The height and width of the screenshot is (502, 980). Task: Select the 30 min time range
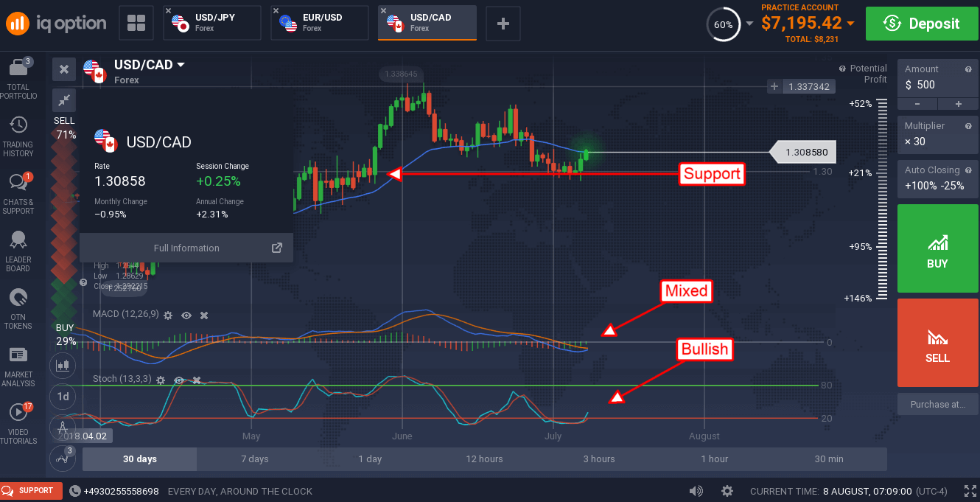[x=829, y=459]
